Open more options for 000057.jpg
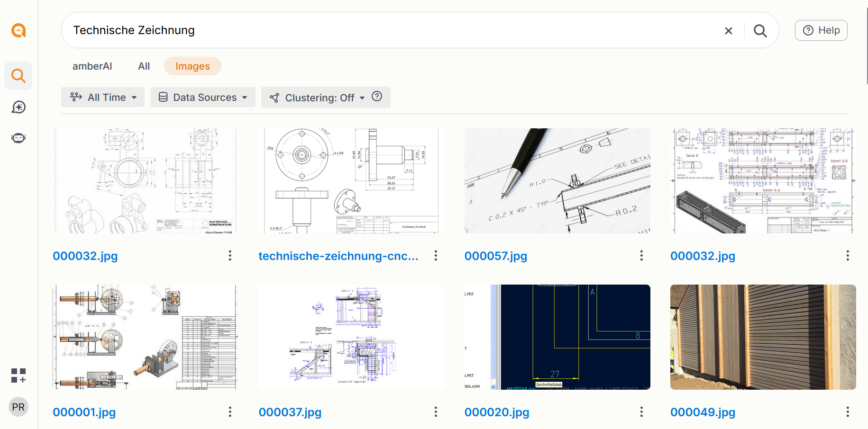Image resolution: width=868 pixels, height=429 pixels. click(x=641, y=256)
